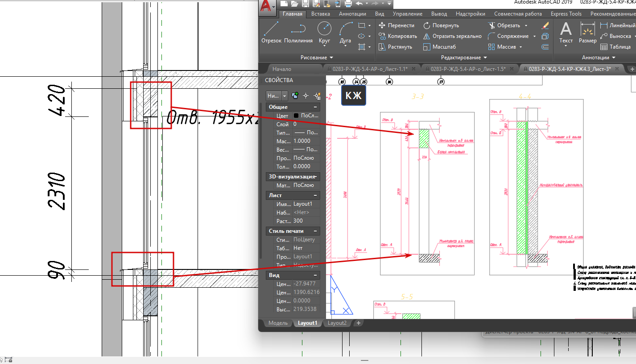This screenshot has width=636, height=364.
Task: Switch to the Вставка ribbon tab
Action: (321, 14)
